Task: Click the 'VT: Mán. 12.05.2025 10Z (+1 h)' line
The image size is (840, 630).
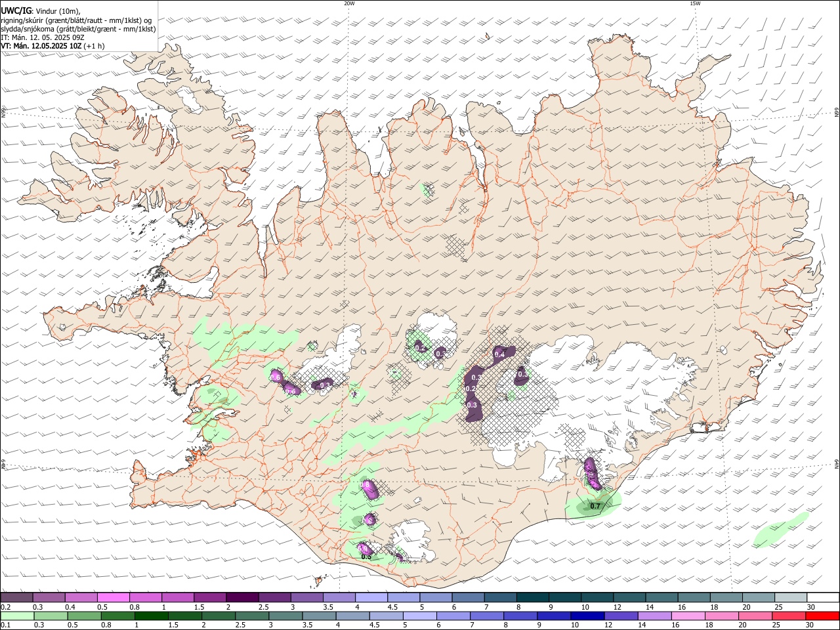Action: [52, 46]
